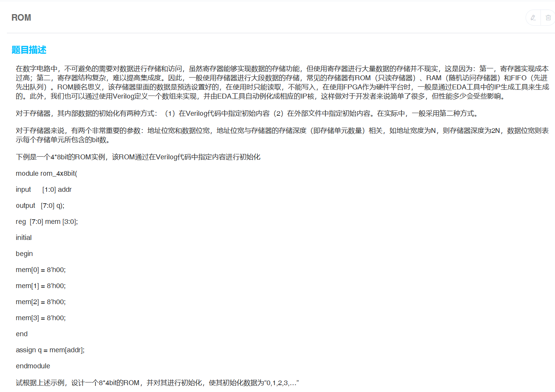
Task: Click the 'module rom_4x8bit(' code line
Action: click(x=46, y=173)
